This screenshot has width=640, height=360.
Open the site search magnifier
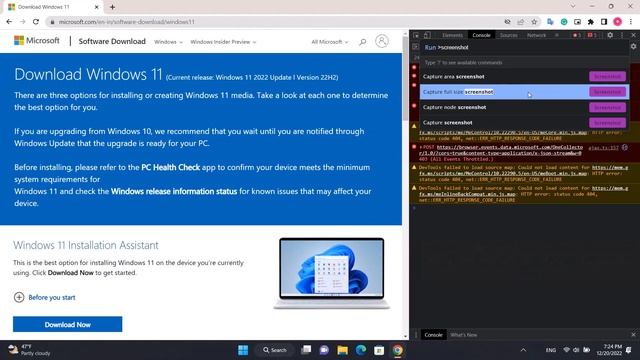point(362,42)
